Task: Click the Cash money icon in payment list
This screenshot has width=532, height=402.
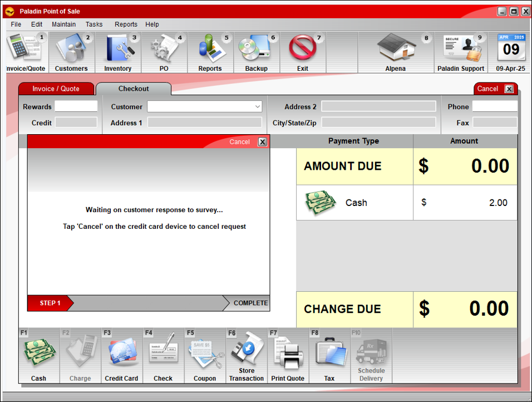Action: (x=321, y=202)
